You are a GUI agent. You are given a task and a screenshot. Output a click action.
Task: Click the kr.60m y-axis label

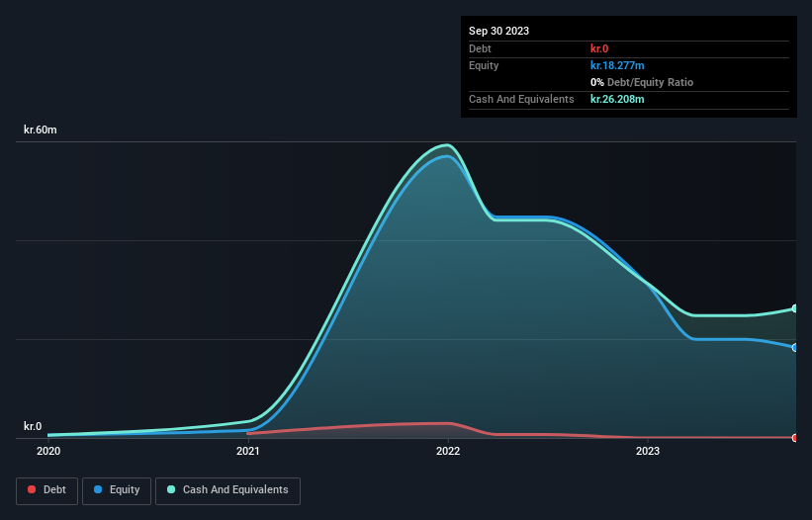point(41,130)
